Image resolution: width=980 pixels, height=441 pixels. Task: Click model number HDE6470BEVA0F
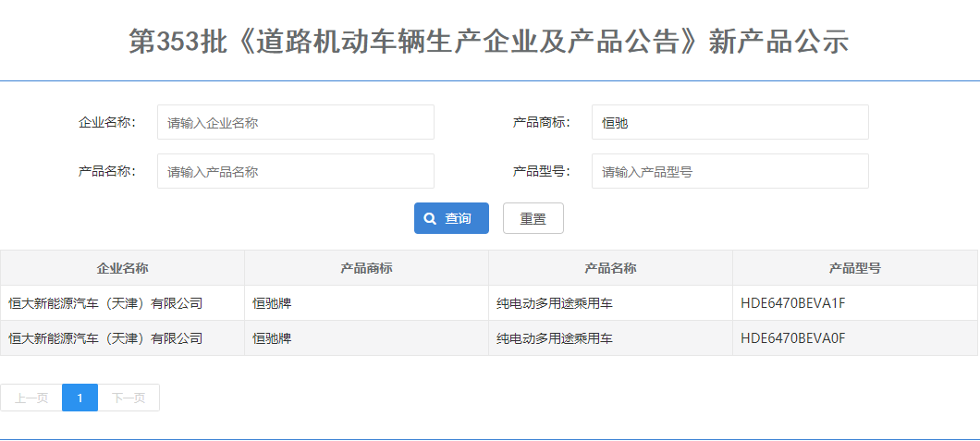click(x=793, y=338)
